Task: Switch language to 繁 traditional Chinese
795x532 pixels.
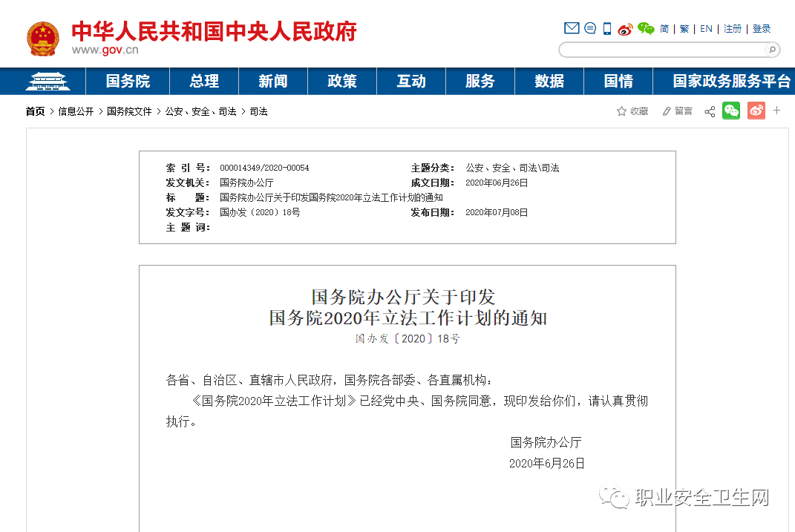Action: click(x=683, y=28)
